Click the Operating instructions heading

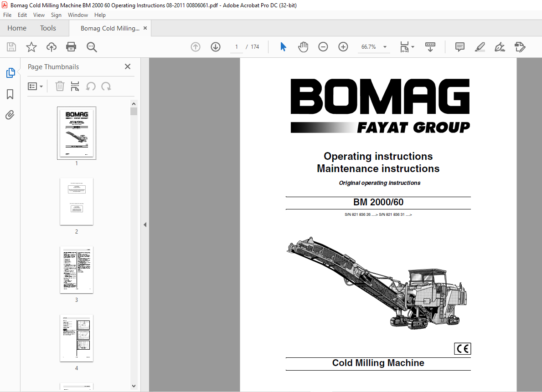(x=378, y=156)
